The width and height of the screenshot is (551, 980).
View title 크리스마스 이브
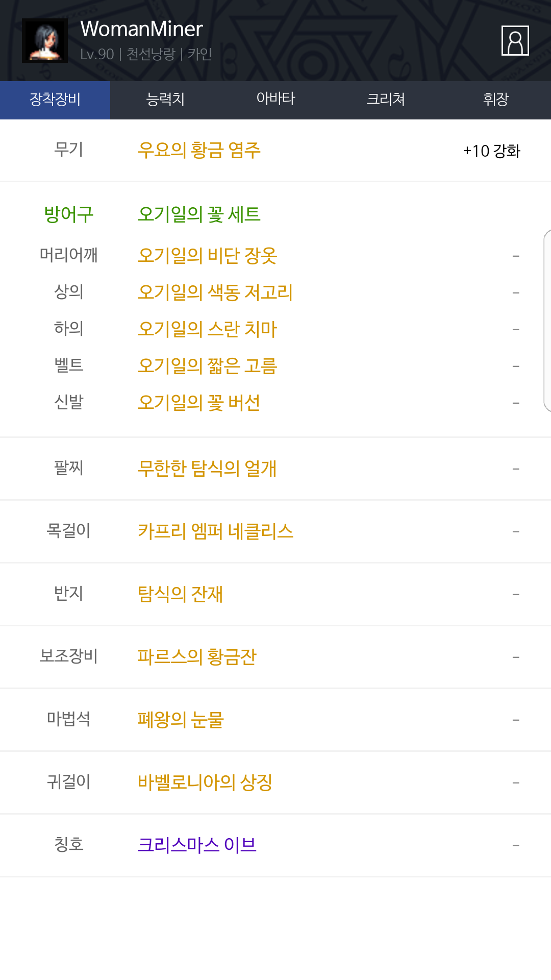[x=197, y=845]
